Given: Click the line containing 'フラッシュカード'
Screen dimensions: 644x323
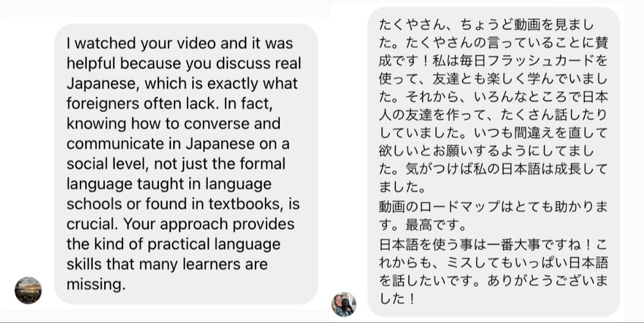Looking at the screenshot, I should pos(493,61).
